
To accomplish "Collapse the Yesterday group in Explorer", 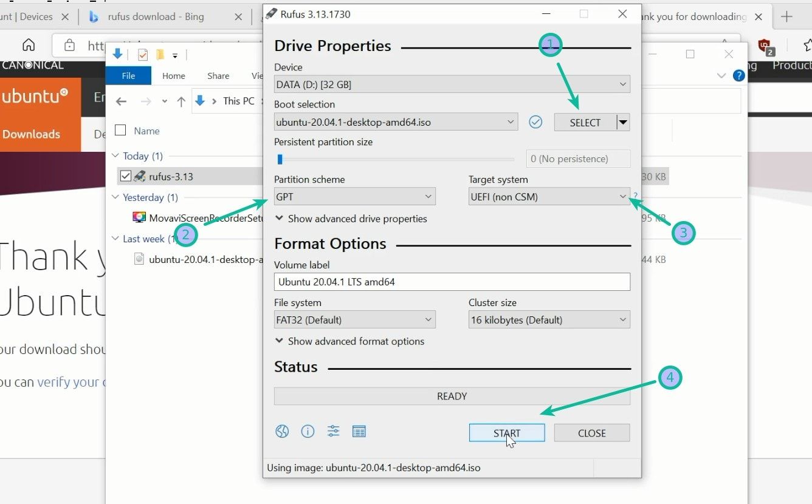I will coord(115,197).
